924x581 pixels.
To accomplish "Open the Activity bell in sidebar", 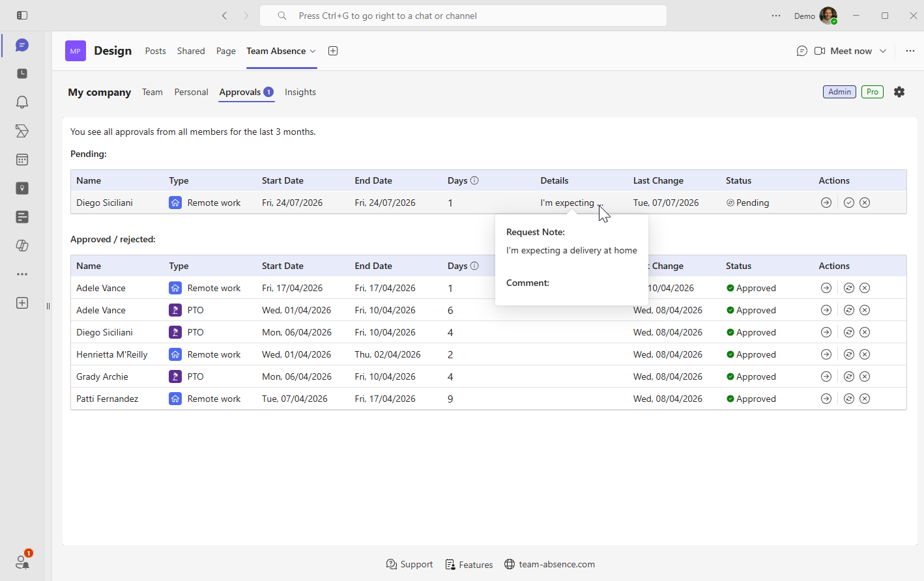I will tap(22, 102).
